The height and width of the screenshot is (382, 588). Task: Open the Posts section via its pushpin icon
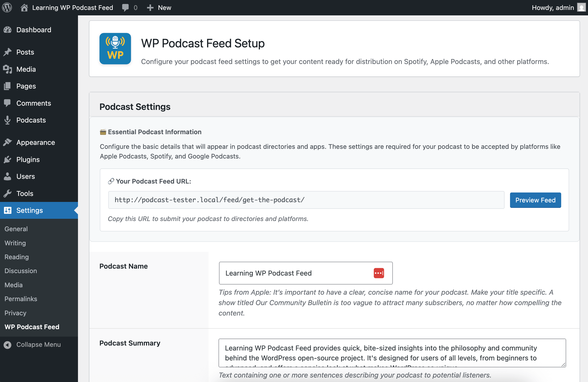[x=8, y=52]
